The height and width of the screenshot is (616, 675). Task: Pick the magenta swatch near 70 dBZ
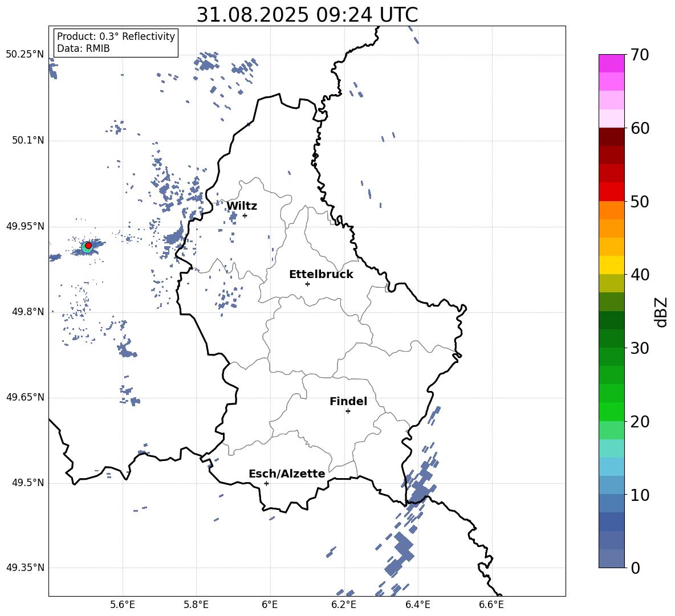click(x=611, y=63)
